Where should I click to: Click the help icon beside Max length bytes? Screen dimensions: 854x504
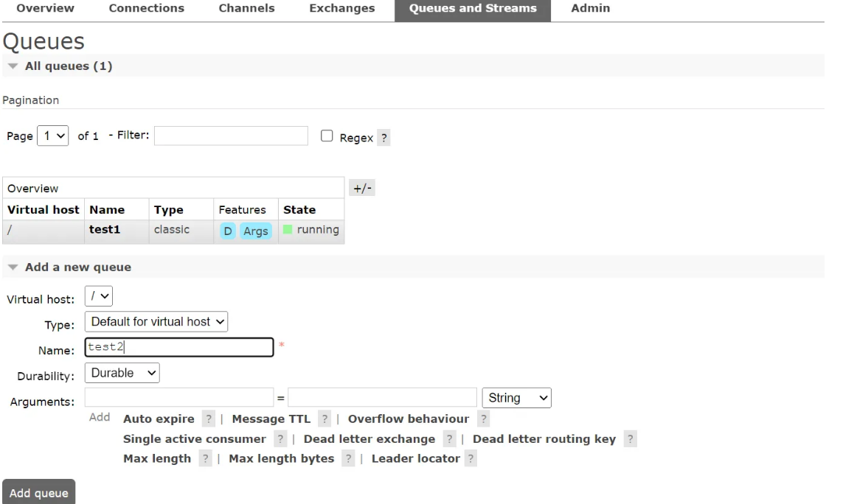tap(348, 459)
